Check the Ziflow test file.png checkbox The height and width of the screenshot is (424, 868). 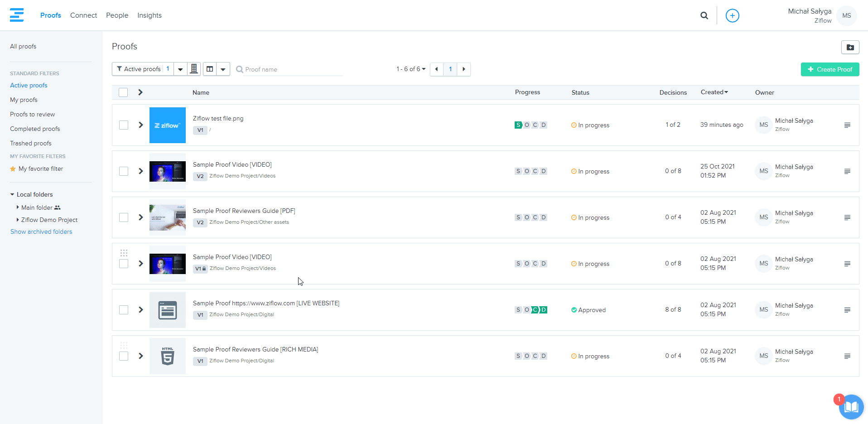pyautogui.click(x=124, y=125)
